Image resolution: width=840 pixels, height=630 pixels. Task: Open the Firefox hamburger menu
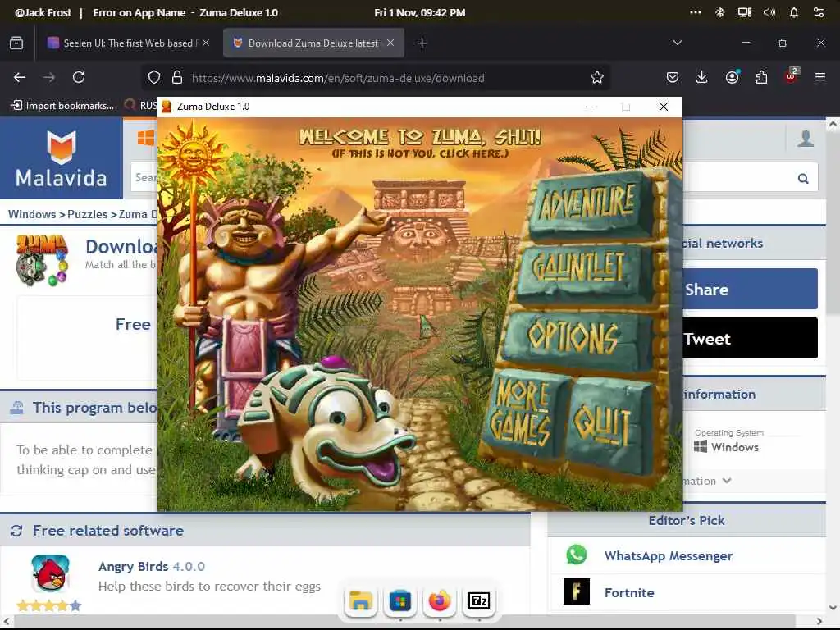click(x=820, y=78)
